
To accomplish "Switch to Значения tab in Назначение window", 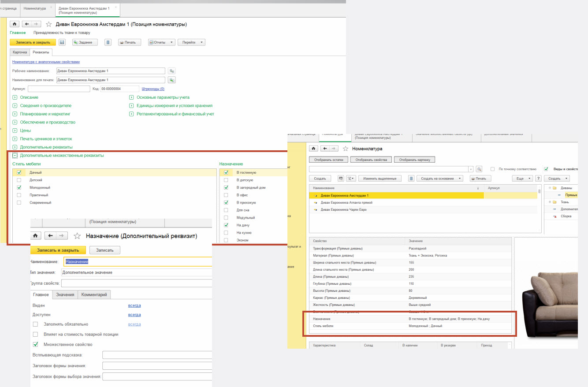I will 65,294.
